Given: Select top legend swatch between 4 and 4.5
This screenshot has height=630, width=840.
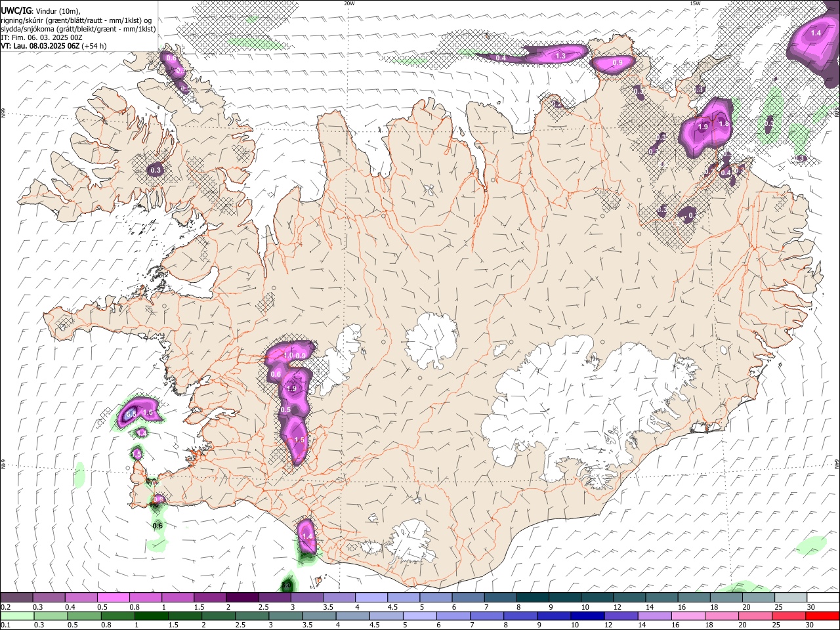Looking at the screenshot, I should pos(371,597).
